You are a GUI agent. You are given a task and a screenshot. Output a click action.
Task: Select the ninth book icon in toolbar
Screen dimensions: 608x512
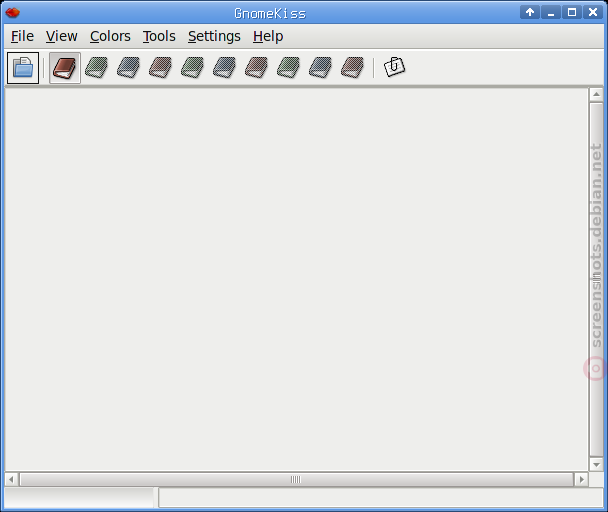click(x=320, y=67)
